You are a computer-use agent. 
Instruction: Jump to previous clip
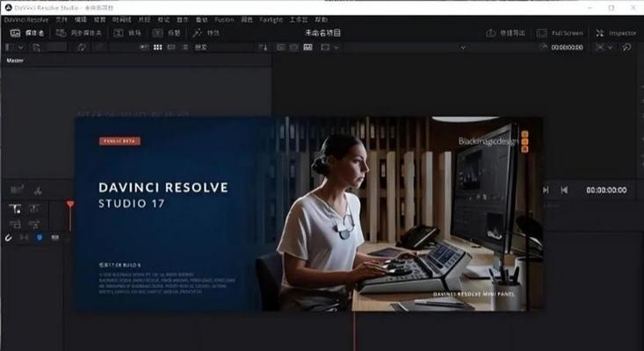564,190
